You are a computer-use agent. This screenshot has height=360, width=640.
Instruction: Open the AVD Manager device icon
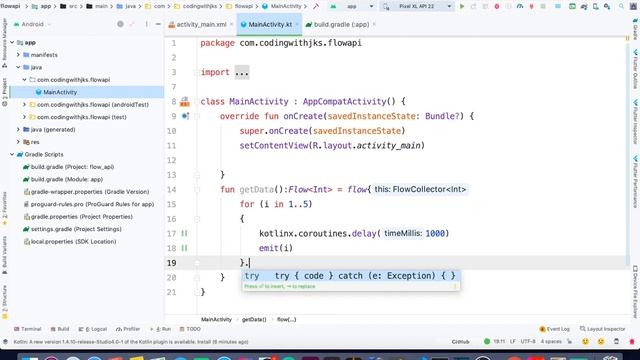click(x=596, y=7)
